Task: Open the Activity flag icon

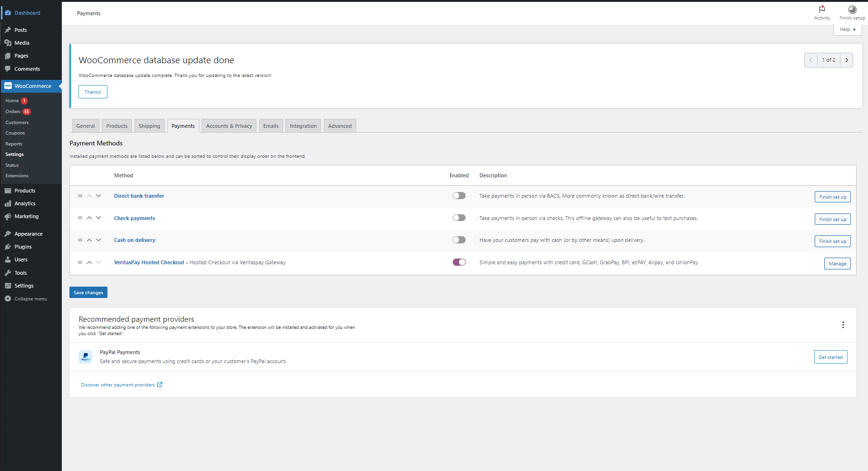Action: (822, 9)
